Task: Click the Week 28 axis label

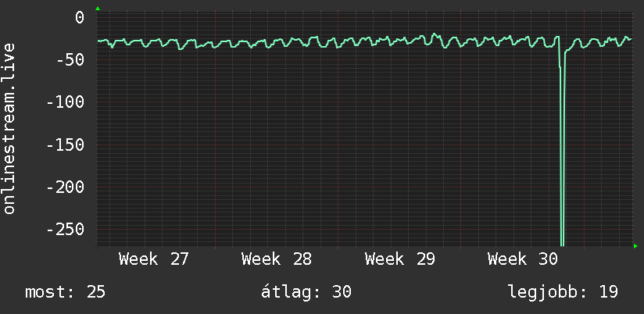Action: pyautogui.click(x=277, y=259)
